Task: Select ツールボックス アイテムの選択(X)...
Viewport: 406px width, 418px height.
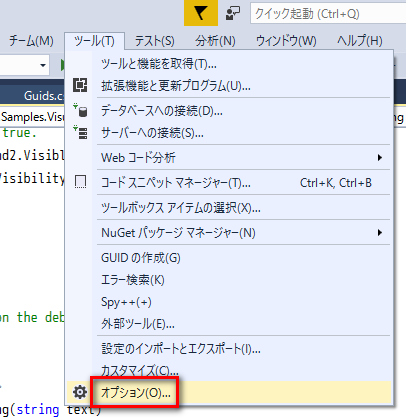Action: click(228, 208)
